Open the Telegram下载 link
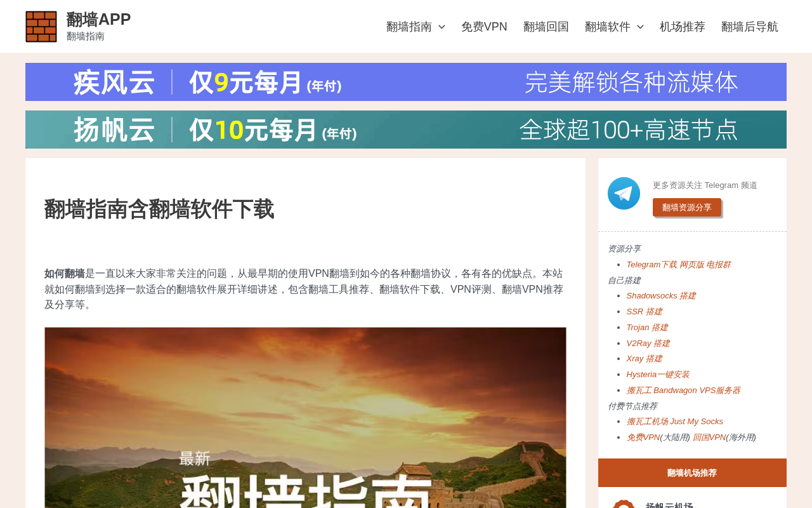The height and width of the screenshot is (508, 812). 652,265
